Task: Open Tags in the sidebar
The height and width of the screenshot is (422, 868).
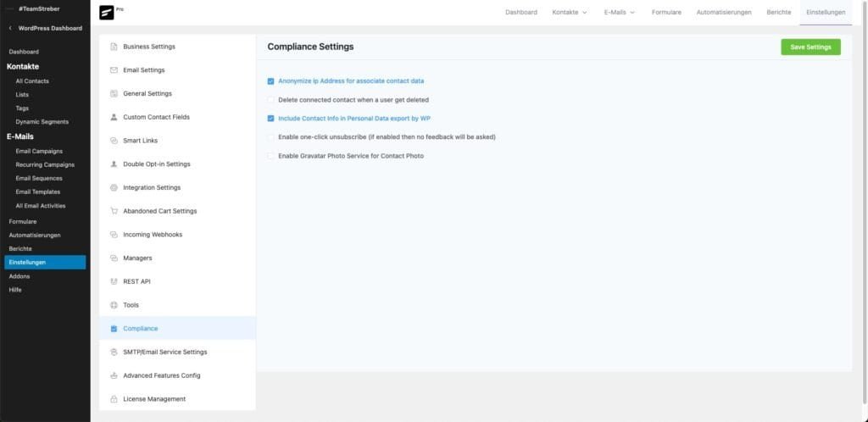Action: point(22,108)
